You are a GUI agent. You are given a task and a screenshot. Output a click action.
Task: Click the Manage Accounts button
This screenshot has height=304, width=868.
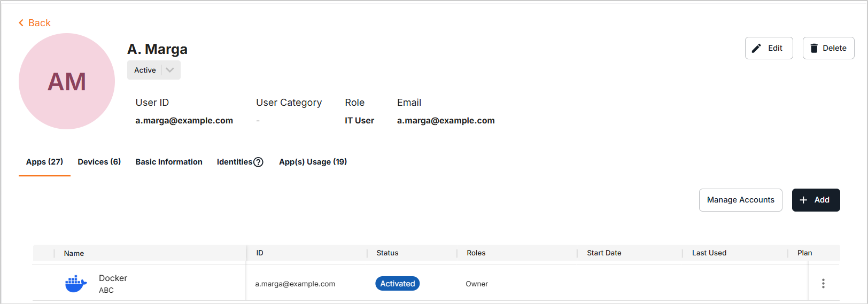point(740,200)
